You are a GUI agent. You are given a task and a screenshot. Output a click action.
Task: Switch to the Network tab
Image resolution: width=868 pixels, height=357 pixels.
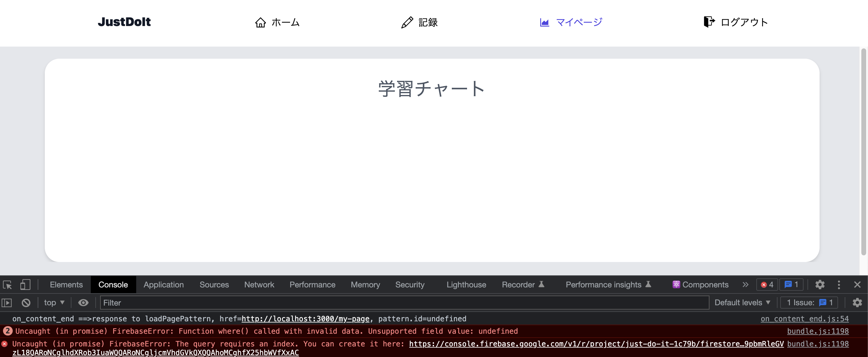tap(259, 285)
